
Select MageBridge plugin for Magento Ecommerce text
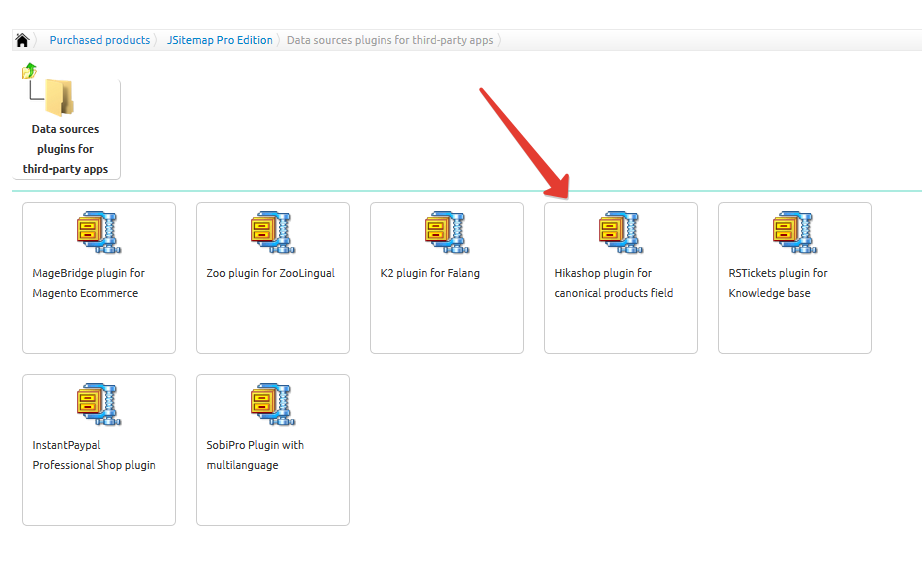[x=88, y=283]
